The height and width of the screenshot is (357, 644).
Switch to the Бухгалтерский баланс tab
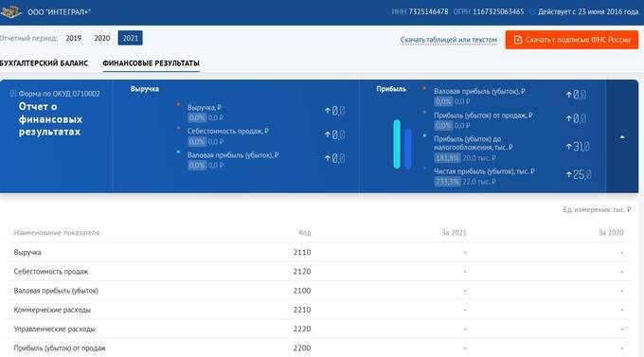tap(44, 63)
